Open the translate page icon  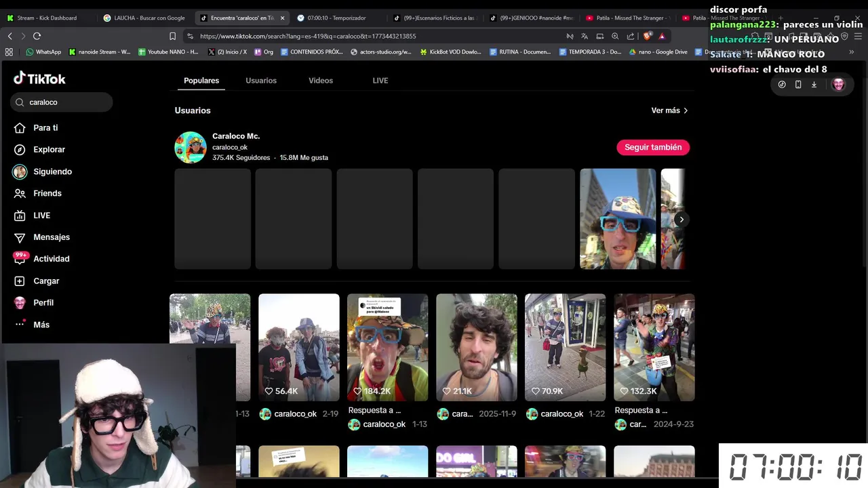pyautogui.click(x=585, y=36)
